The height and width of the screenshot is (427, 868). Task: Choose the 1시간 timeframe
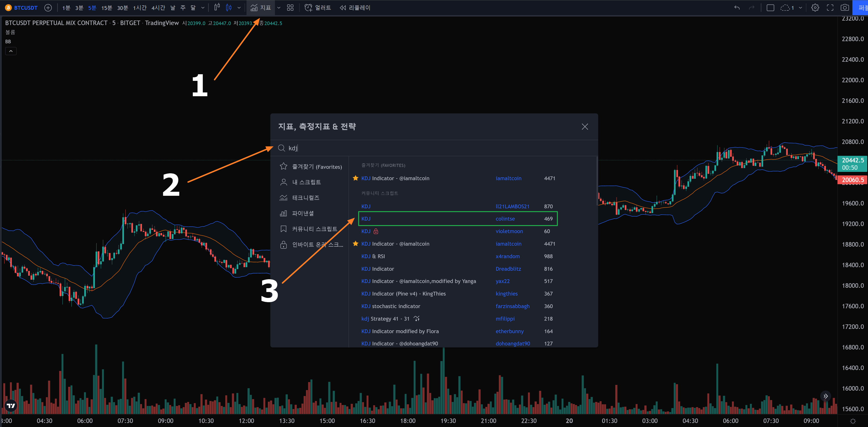pyautogui.click(x=140, y=8)
